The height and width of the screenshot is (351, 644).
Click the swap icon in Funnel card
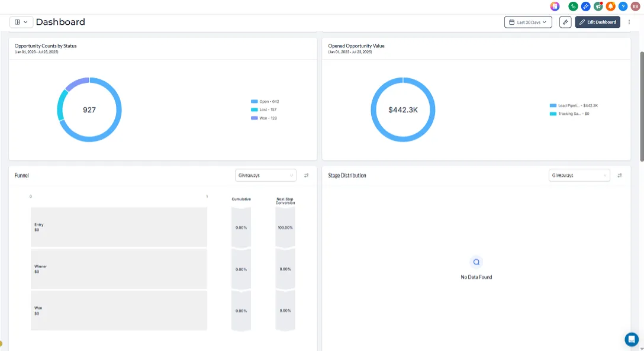(307, 175)
